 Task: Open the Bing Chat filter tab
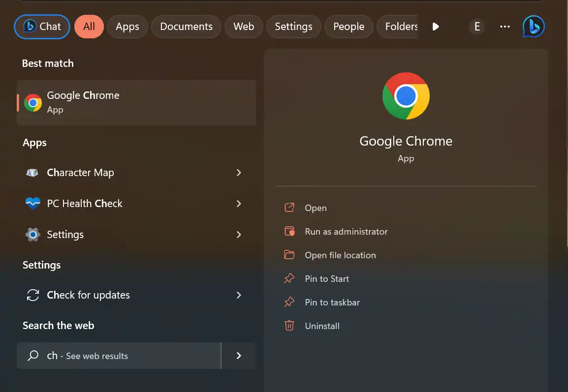pyautogui.click(x=42, y=27)
